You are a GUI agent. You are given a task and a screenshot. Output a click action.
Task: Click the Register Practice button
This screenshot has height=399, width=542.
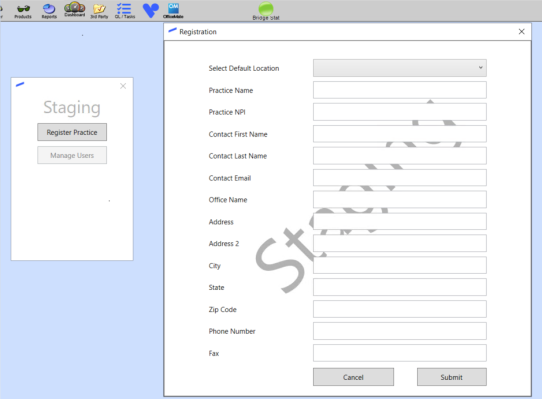[x=72, y=132]
